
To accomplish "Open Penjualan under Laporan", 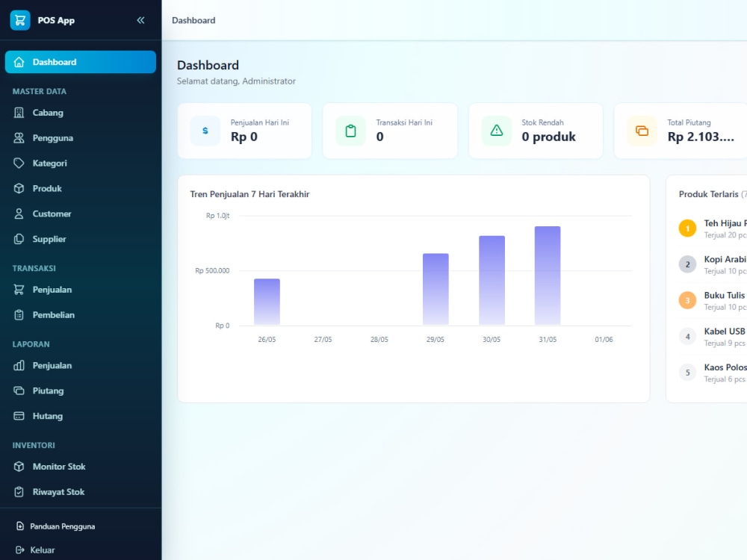I will click(81, 366).
